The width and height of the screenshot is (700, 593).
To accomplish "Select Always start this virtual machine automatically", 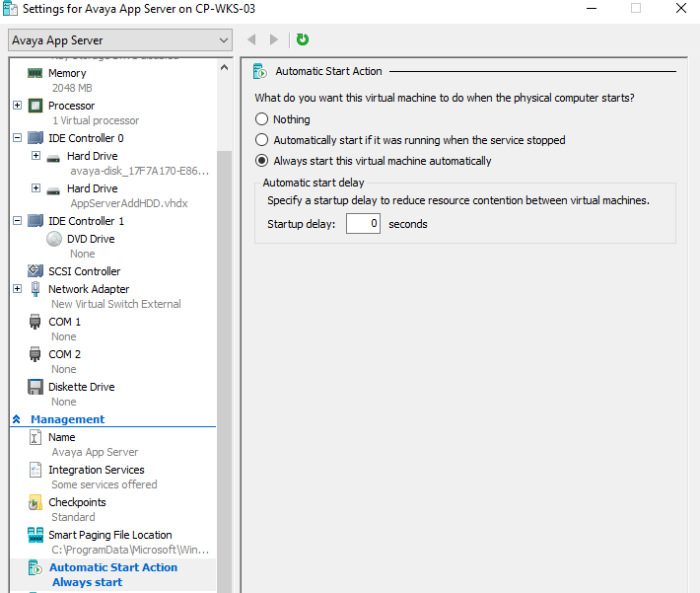I will pos(261,161).
